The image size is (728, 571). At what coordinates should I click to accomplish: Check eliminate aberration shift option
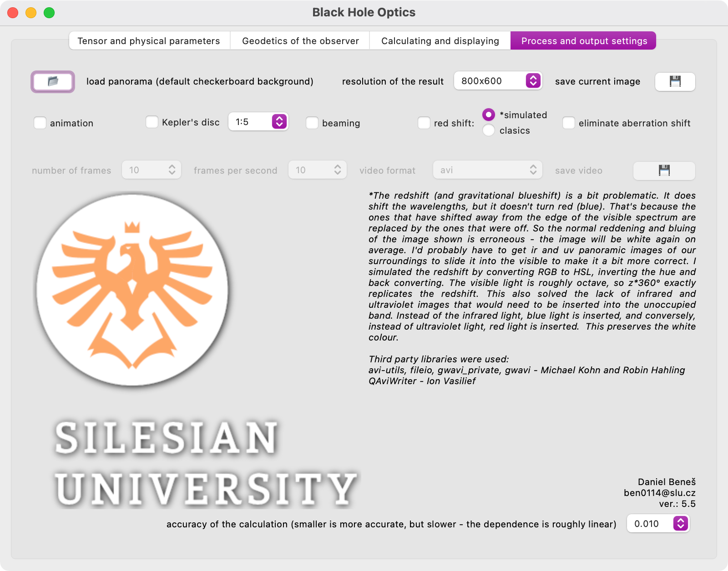(569, 123)
